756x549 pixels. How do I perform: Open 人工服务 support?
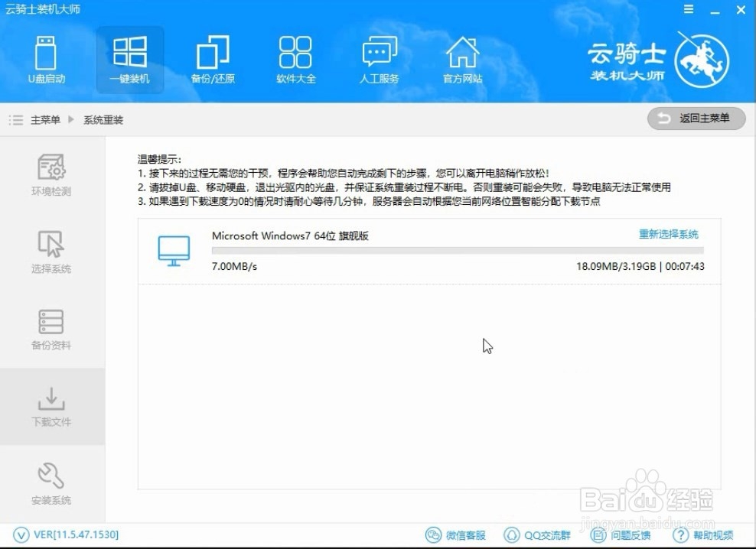380,60
